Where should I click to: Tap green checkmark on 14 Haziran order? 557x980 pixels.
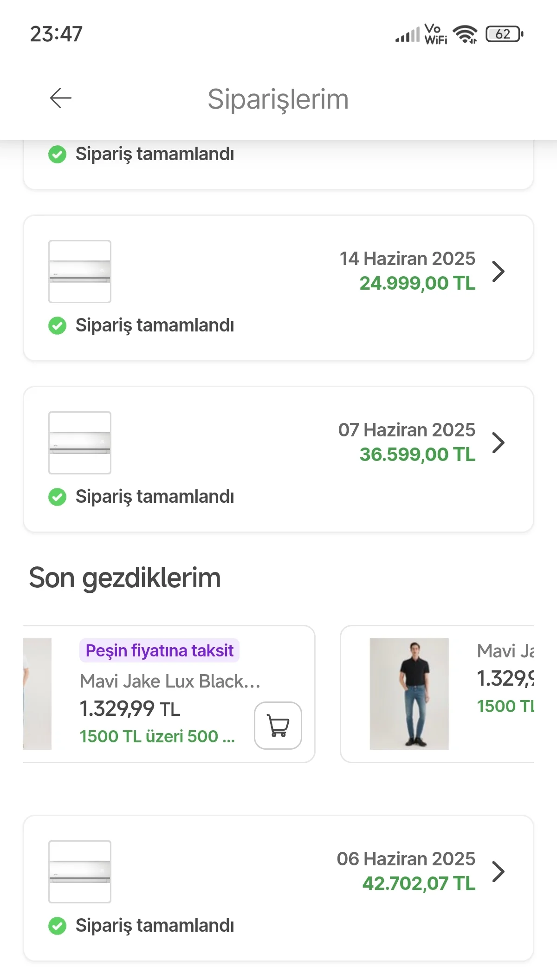(58, 325)
